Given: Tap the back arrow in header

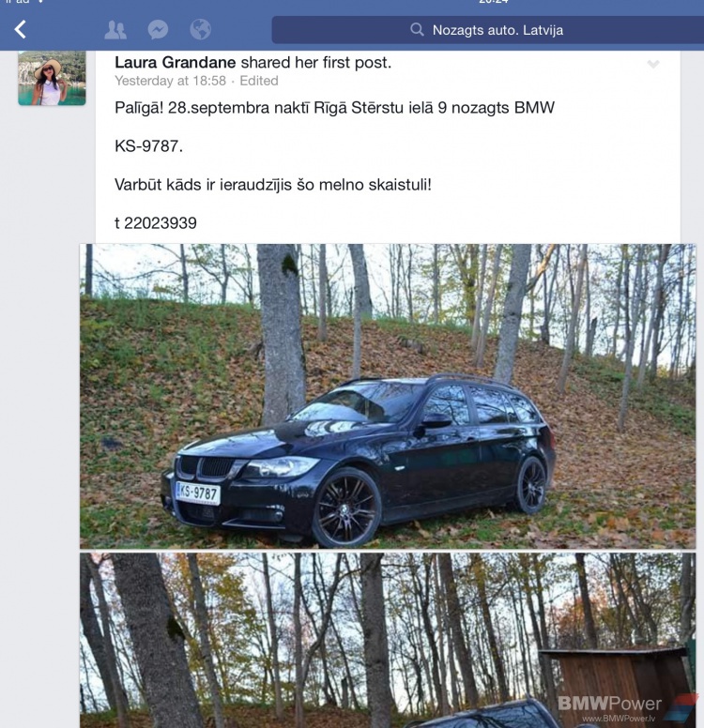Looking at the screenshot, I should [21, 30].
